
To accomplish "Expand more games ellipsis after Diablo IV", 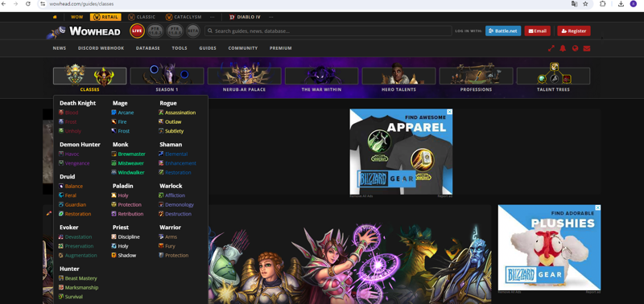I will (x=271, y=17).
